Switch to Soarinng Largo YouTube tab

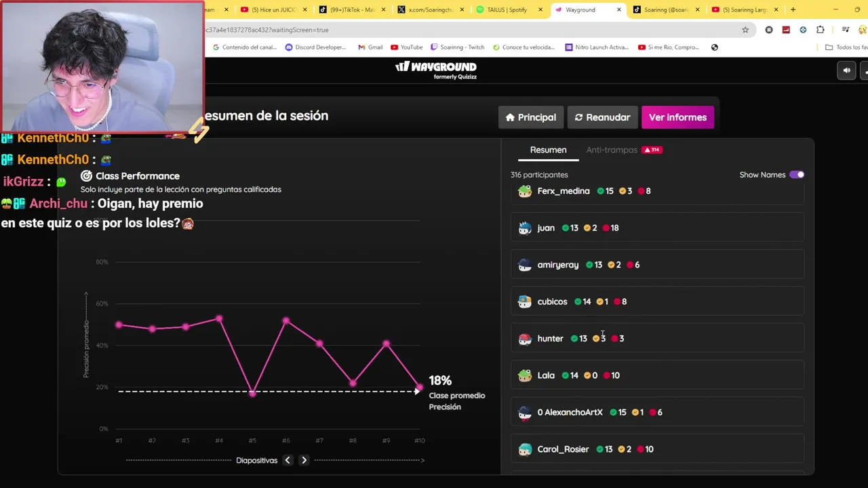coord(744,9)
